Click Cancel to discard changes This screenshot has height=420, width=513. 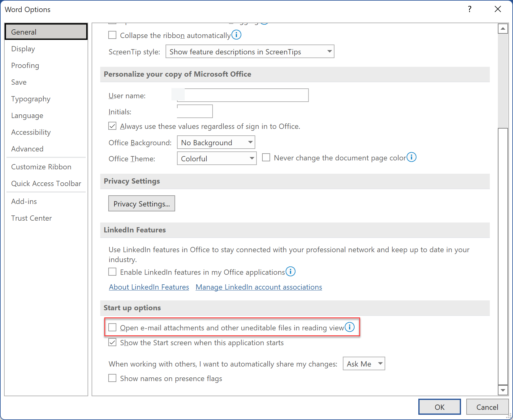487,407
